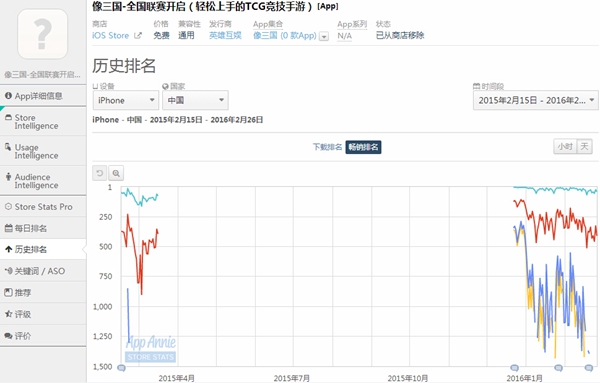This screenshot has width=600, height=383.
Task: Open 评价 reviews sidebar item
Action: coord(43,336)
